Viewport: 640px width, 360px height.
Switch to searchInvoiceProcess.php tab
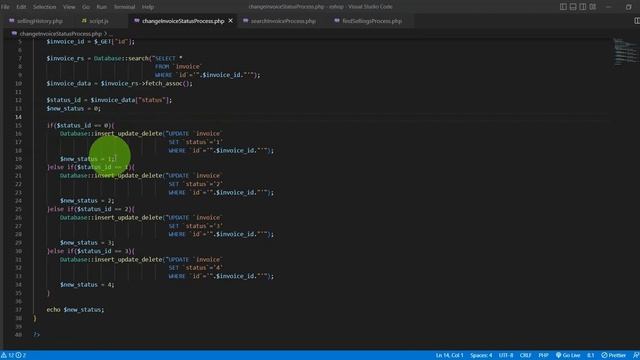[x=283, y=21]
